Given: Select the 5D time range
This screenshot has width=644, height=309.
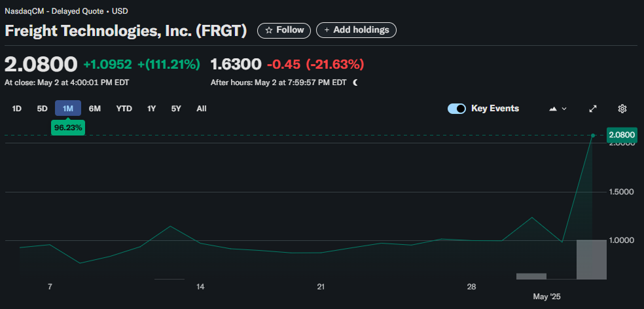Looking at the screenshot, I should click(x=42, y=109).
